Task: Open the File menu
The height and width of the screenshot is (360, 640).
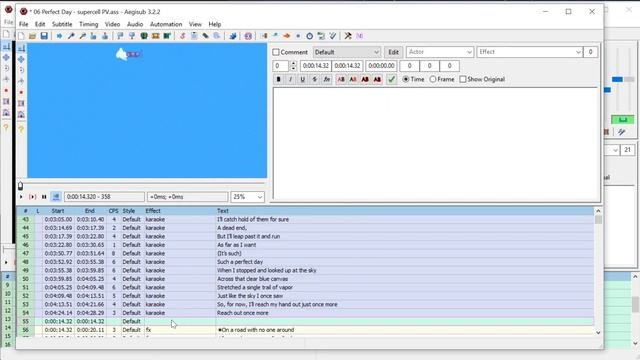Action: (24, 24)
